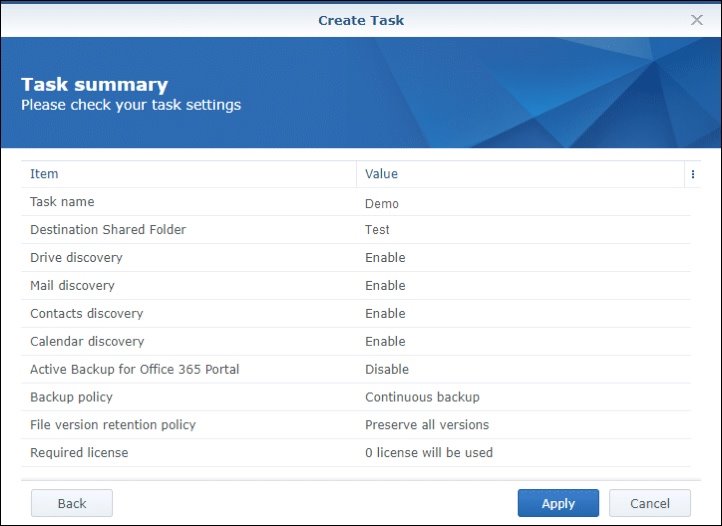
Task: Select the Calendar discovery row
Action: coord(87,342)
